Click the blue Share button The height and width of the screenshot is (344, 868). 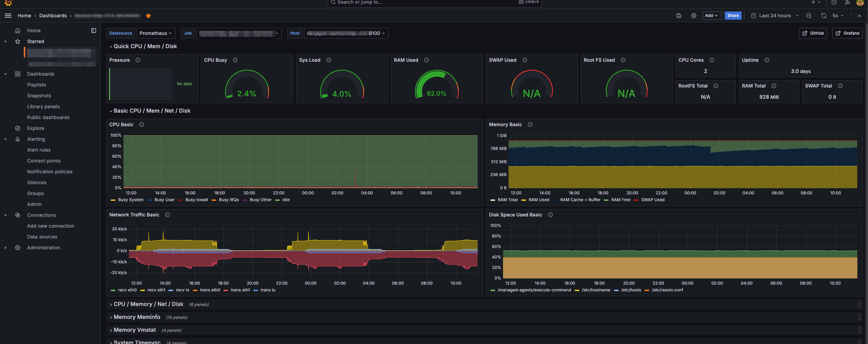(x=733, y=16)
